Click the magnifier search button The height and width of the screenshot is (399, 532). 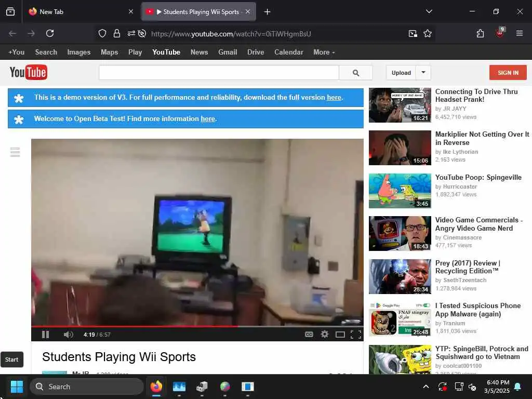tap(355, 73)
